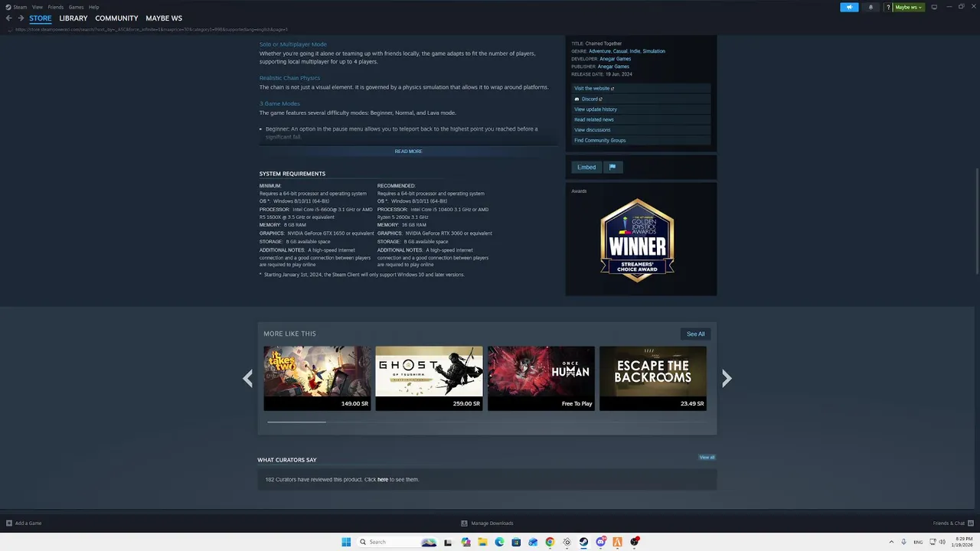Click the Indie genre link
The width and height of the screenshot is (980, 551).
point(635,51)
